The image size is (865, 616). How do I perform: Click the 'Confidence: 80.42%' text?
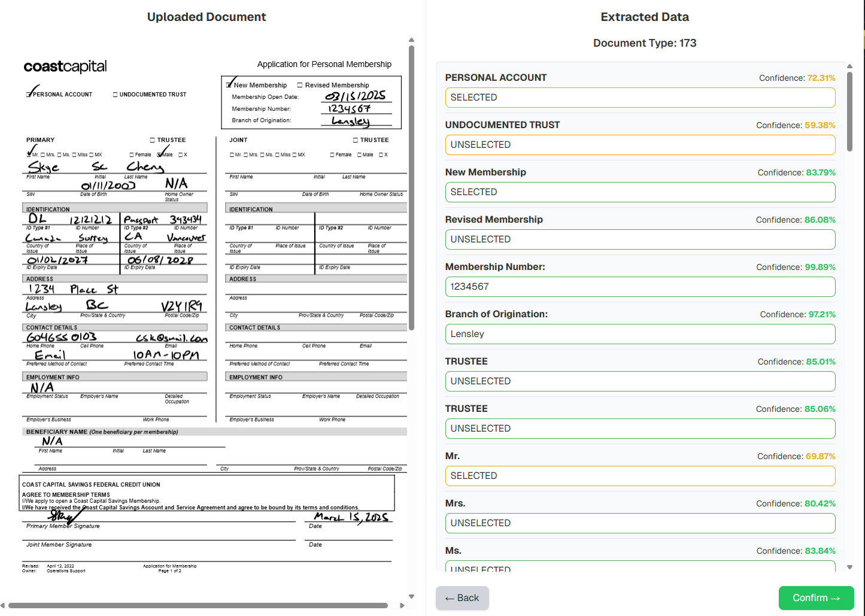pyautogui.click(x=796, y=503)
